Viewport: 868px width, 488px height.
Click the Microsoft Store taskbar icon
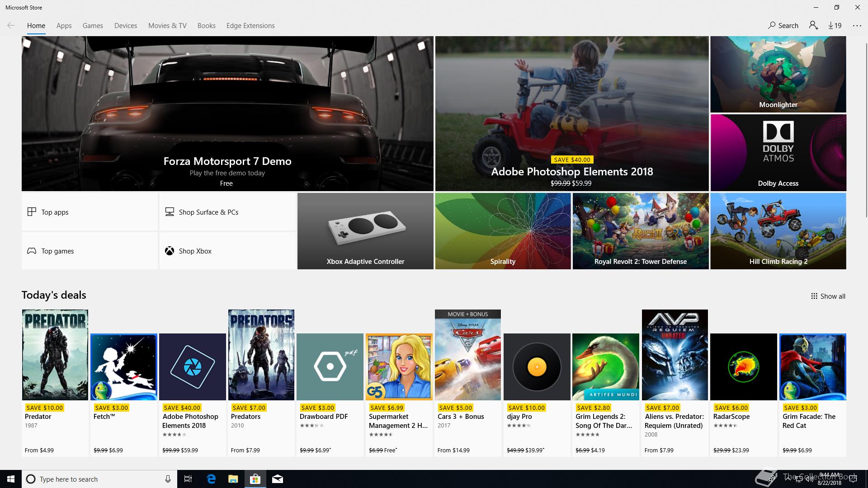(x=255, y=479)
